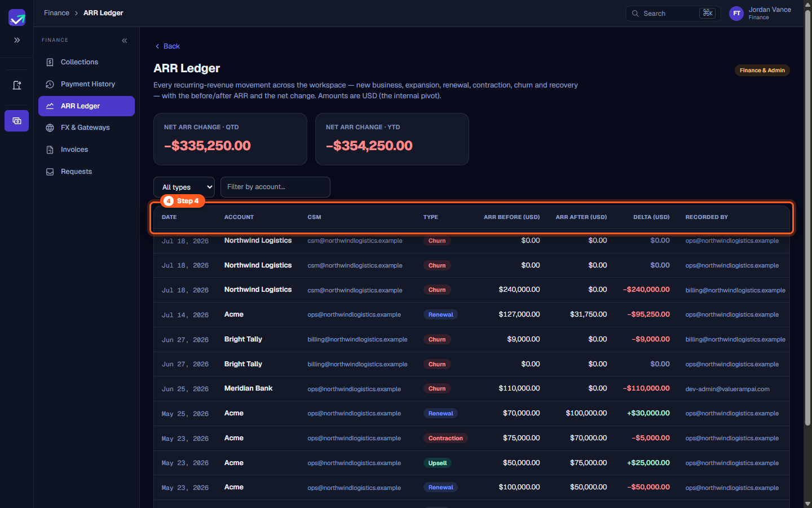
Task: Click the vertical page scrollbar
Action: pos(807,217)
